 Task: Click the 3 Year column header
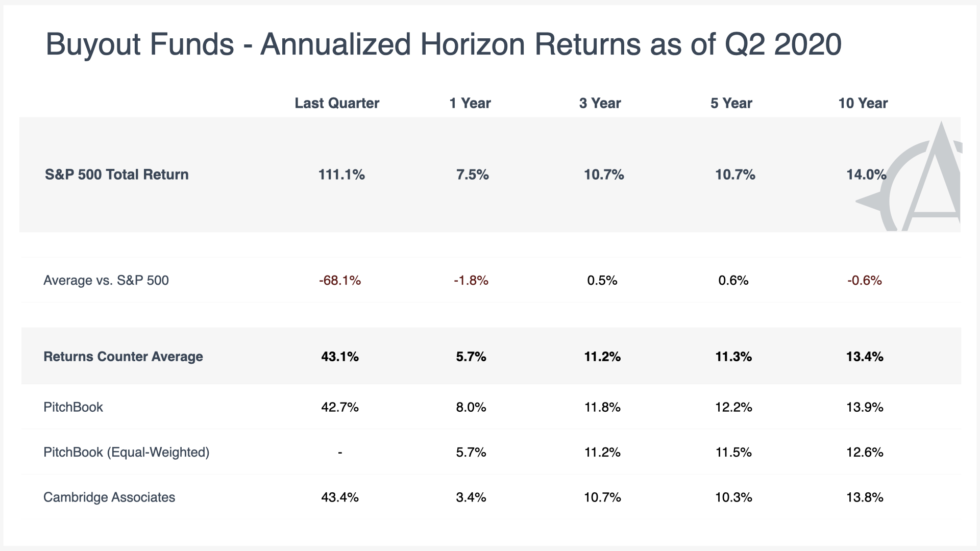600,103
